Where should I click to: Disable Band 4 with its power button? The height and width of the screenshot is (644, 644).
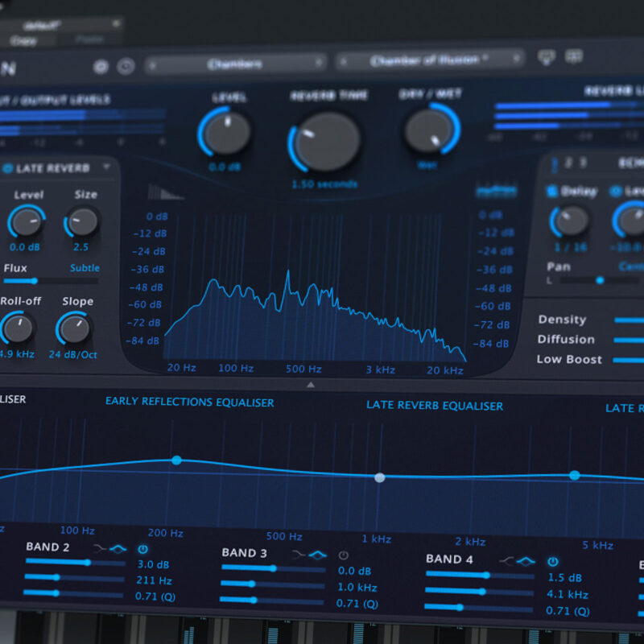click(x=553, y=561)
